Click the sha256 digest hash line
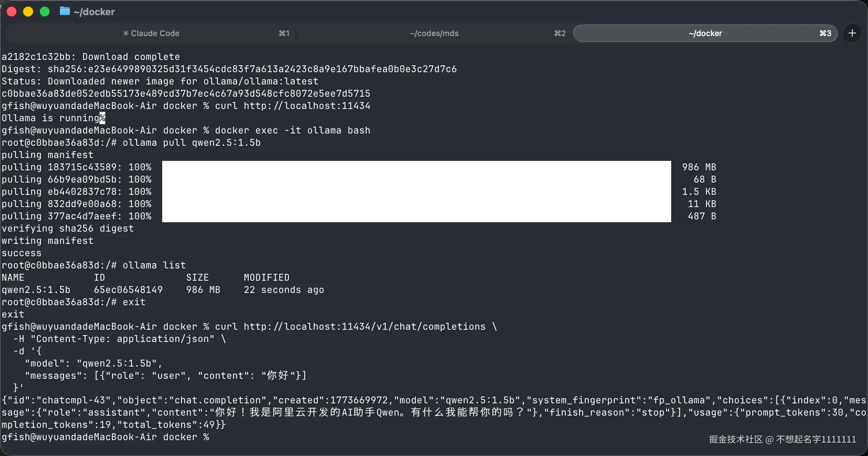868x456 pixels. point(252,69)
